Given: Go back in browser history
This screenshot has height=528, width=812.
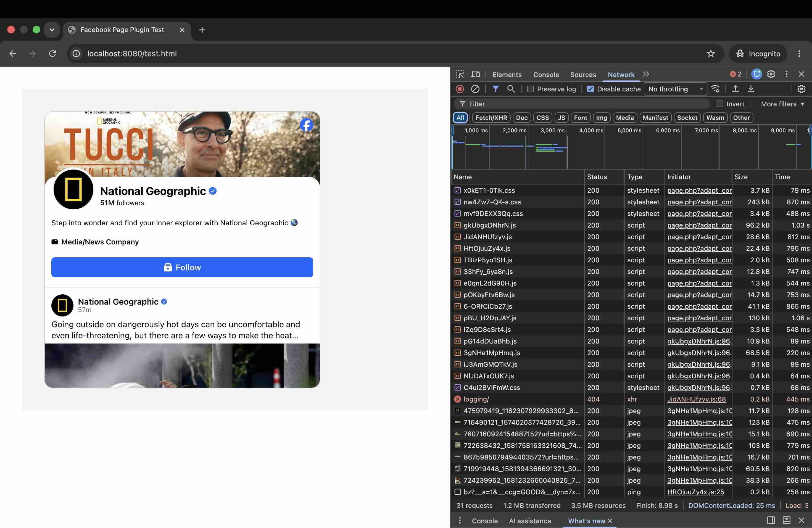Looking at the screenshot, I should pyautogui.click(x=13, y=54).
